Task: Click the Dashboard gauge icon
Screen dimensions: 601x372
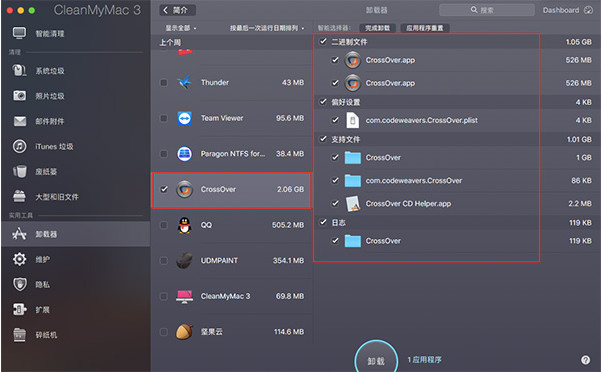Action: tap(588, 10)
